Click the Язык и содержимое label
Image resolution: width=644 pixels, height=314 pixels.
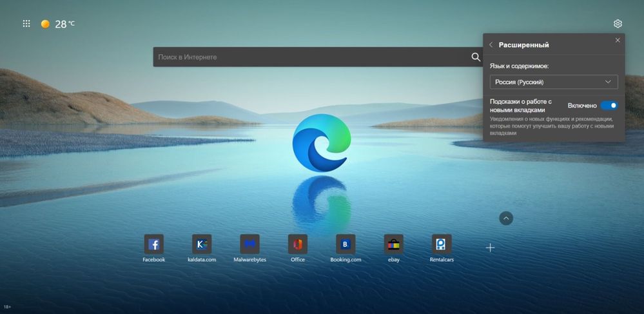tap(519, 66)
